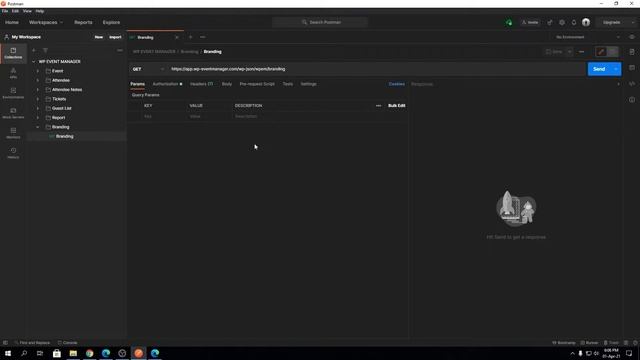Screen dimensions: 640x360
Task: Open the request three-dot options beside Save
Action: click(582, 52)
